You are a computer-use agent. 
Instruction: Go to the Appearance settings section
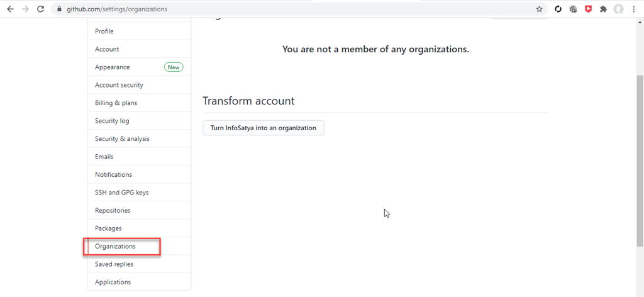pyautogui.click(x=113, y=67)
